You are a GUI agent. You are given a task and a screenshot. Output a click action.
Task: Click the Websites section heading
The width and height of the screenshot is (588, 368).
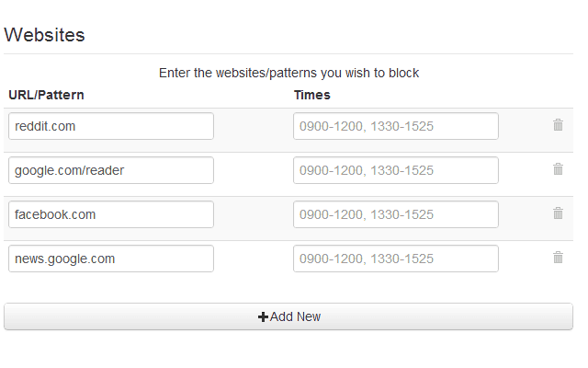click(44, 35)
